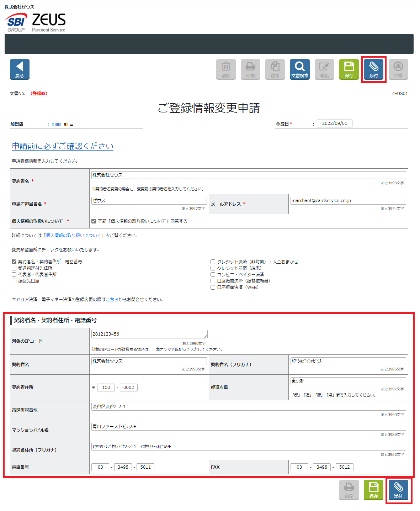420x511 pixels.
Task: Click the 編集 edit pencil icon
Action: (x=324, y=69)
